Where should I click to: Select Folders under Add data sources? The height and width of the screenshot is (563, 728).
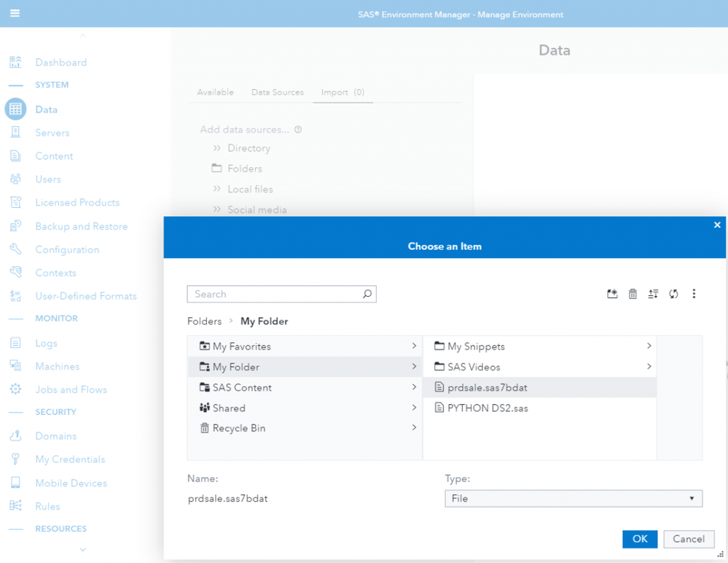pos(245,168)
